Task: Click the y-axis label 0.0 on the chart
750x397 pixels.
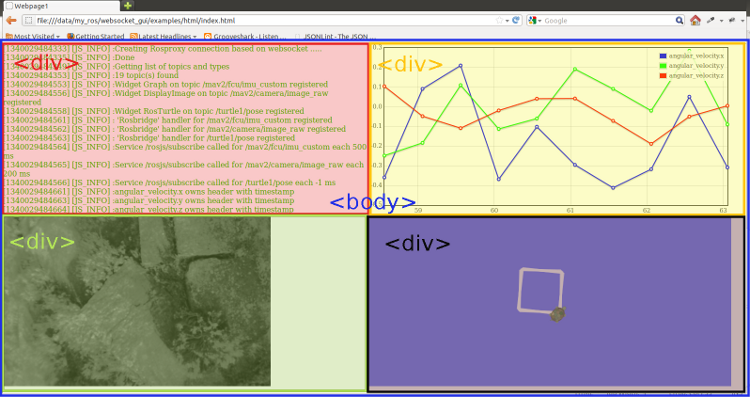Action: 377,107
